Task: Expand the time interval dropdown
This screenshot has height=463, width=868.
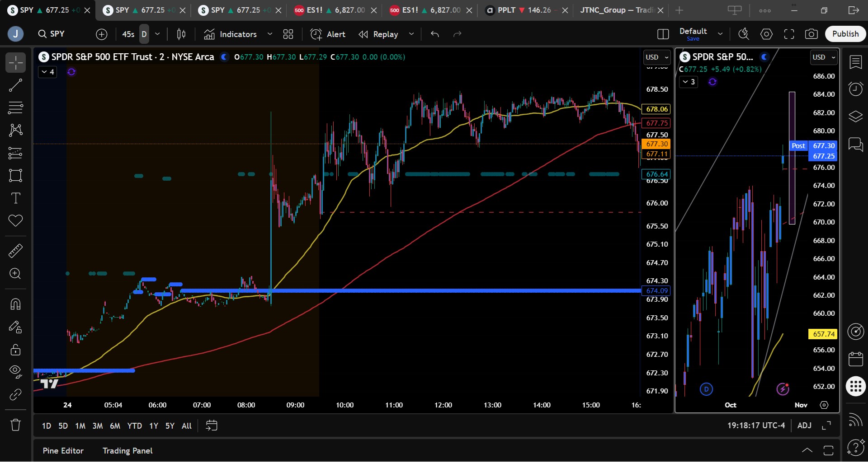Action: (157, 34)
